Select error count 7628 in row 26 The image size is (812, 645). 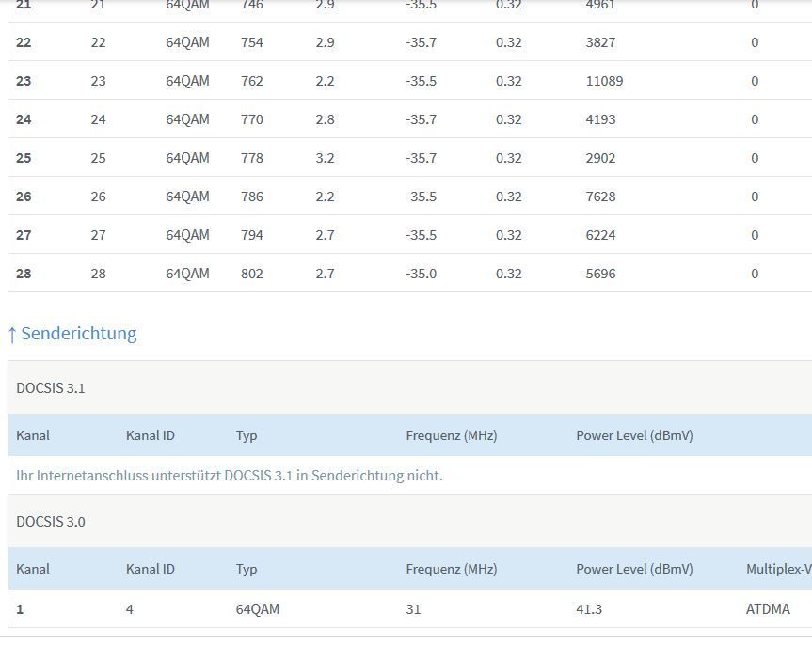click(600, 197)
